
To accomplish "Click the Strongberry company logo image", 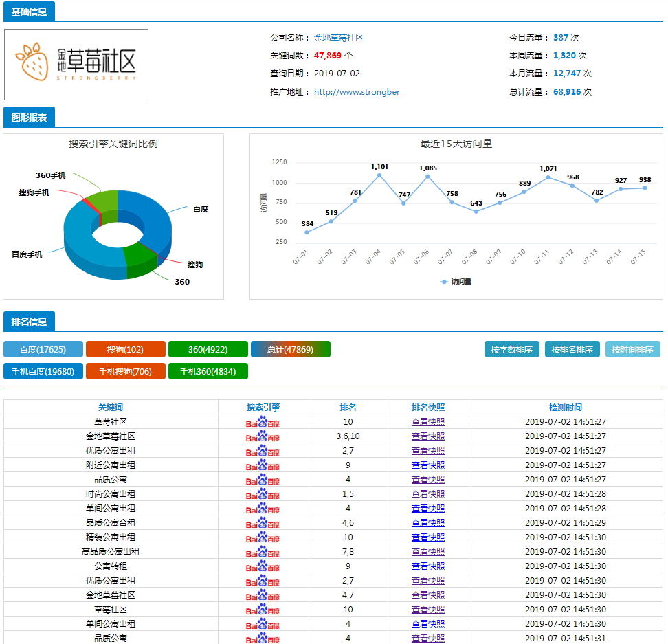I will pyautogui.click(x=76, y=65).
